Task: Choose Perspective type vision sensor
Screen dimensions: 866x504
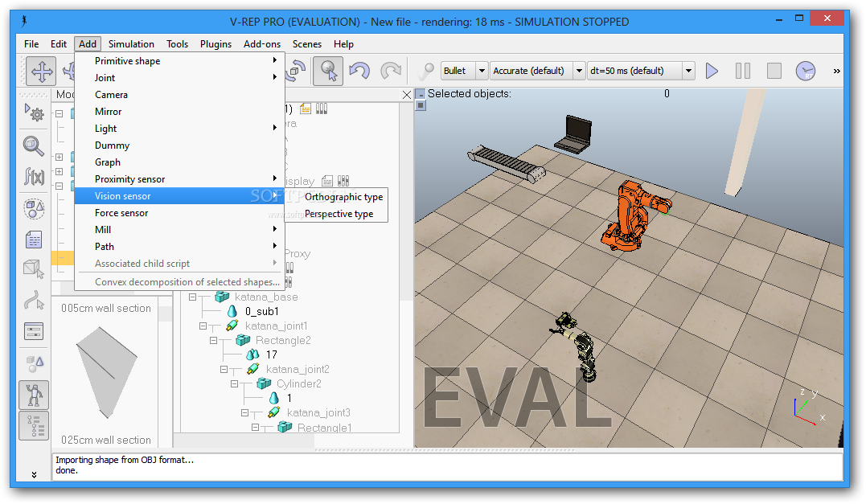Action: (336, 214)
